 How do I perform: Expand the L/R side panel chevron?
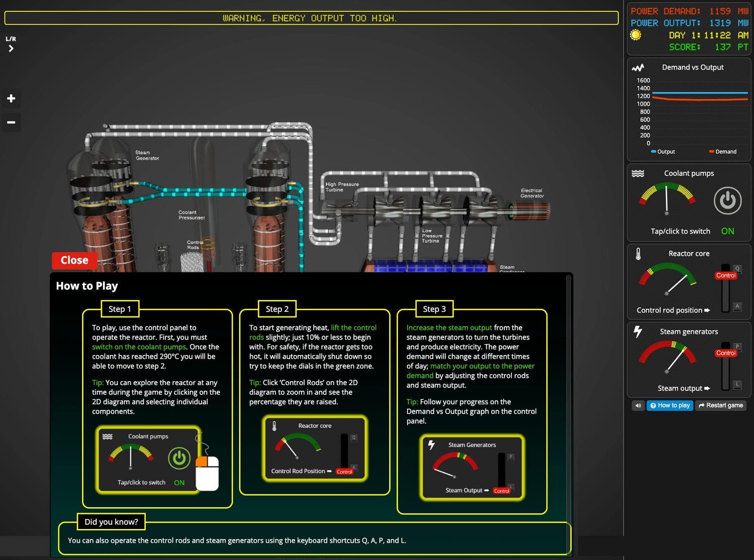coord(10,48)
